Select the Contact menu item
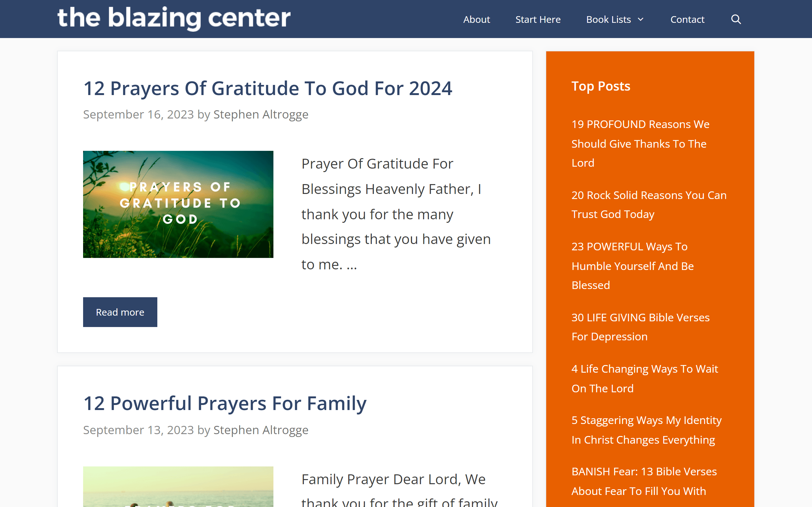 (687, 19)
